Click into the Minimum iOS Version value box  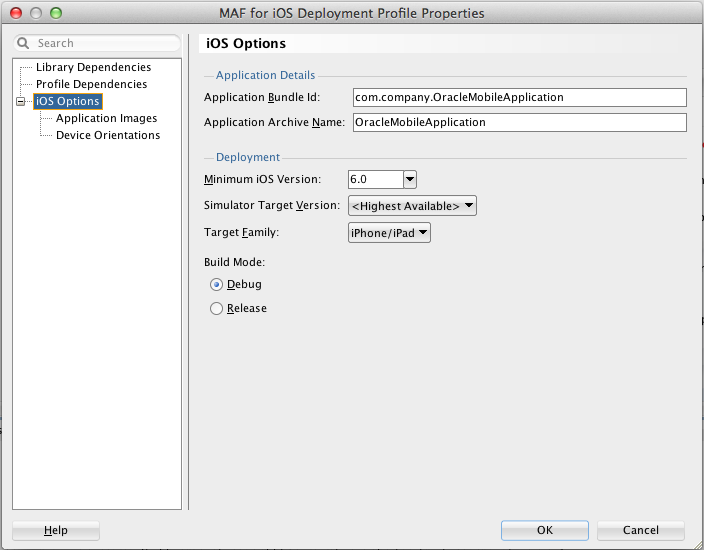(x=376, y=179)
